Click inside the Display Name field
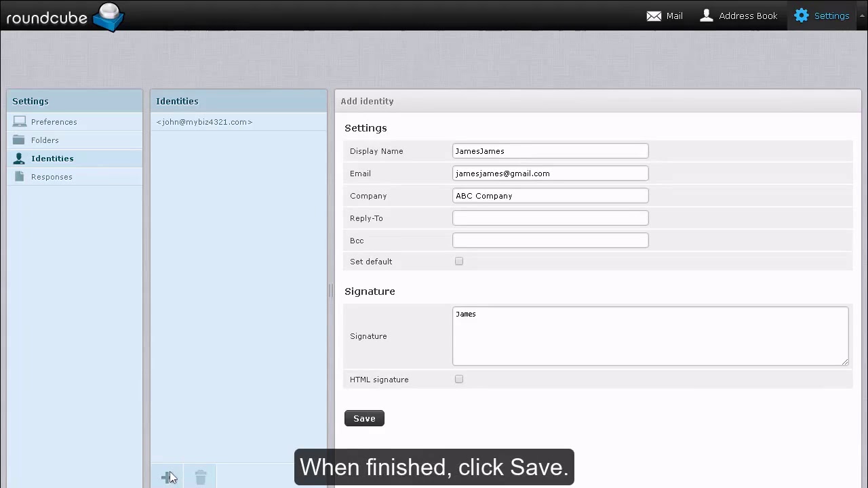Image resolution: width=868 pixels, height=488 pixels. tap(550, 151)
